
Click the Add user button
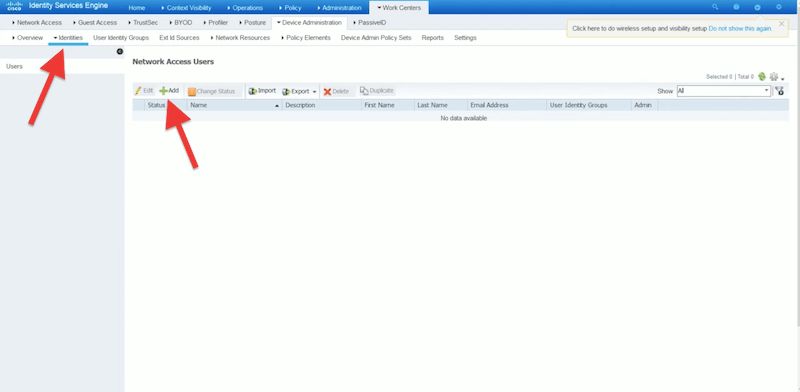169,91
